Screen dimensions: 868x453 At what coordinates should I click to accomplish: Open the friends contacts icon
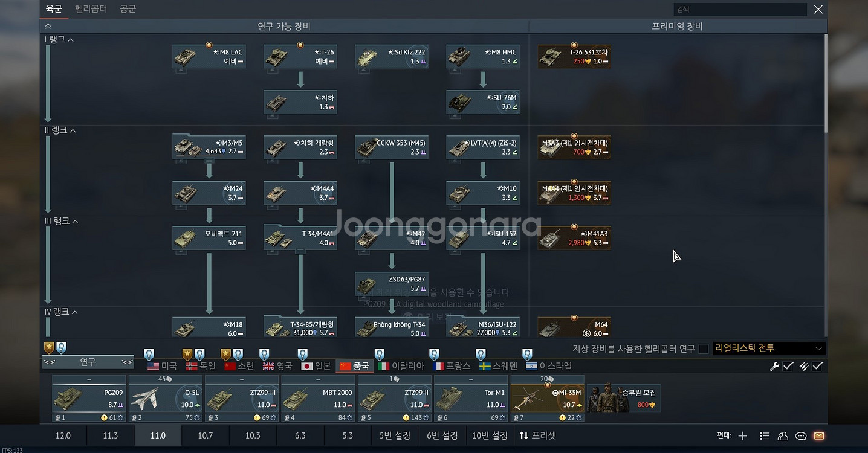tap(783, 435)
